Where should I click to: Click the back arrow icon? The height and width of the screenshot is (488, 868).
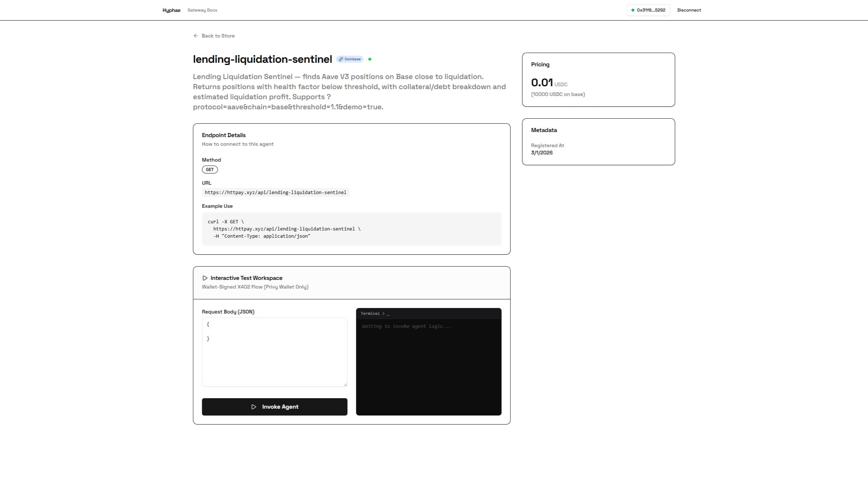pyautogui.click(x=196, y=36)
